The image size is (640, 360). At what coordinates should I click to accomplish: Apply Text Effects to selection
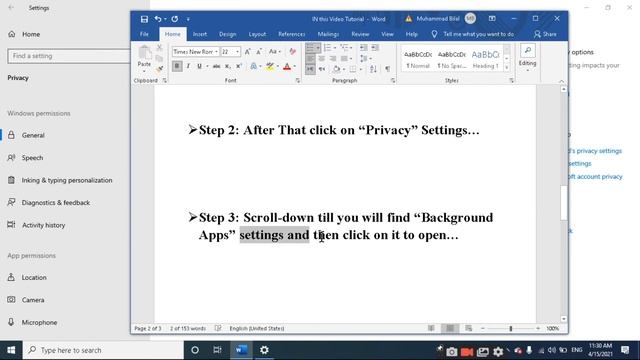[253, 66]
